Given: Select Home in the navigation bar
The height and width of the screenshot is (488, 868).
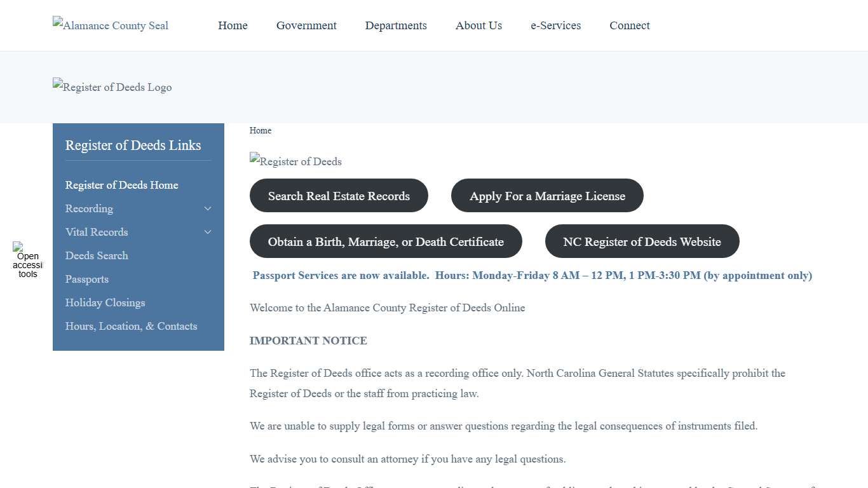Looking at the screenshot, I should click(233, 25).
